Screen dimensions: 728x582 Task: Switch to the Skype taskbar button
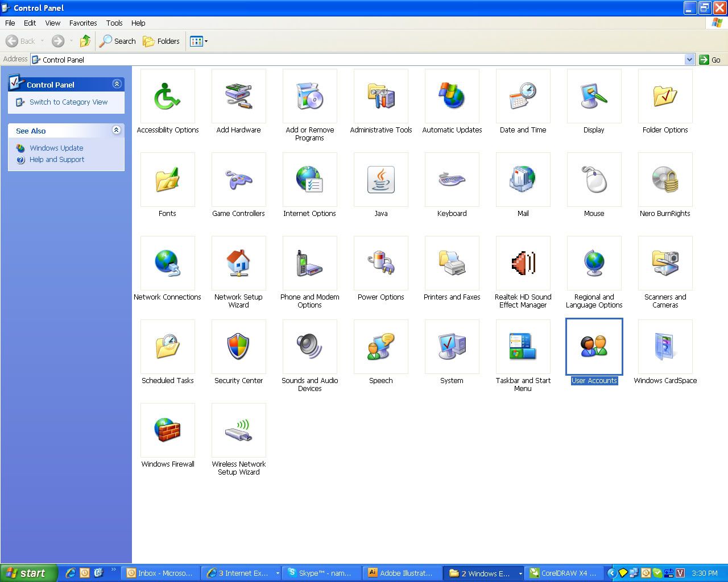(322, 573)
